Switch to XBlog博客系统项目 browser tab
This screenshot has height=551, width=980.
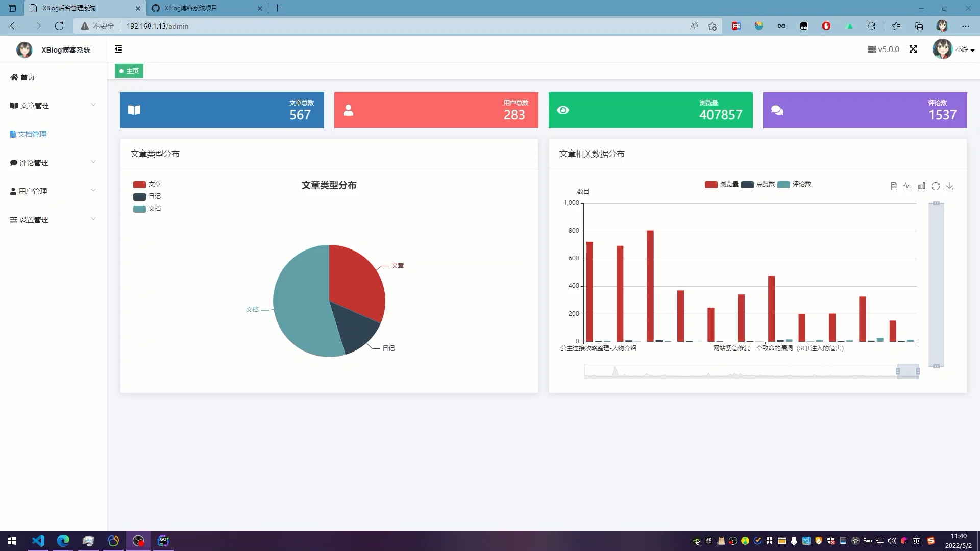click(x=190, y=8)
